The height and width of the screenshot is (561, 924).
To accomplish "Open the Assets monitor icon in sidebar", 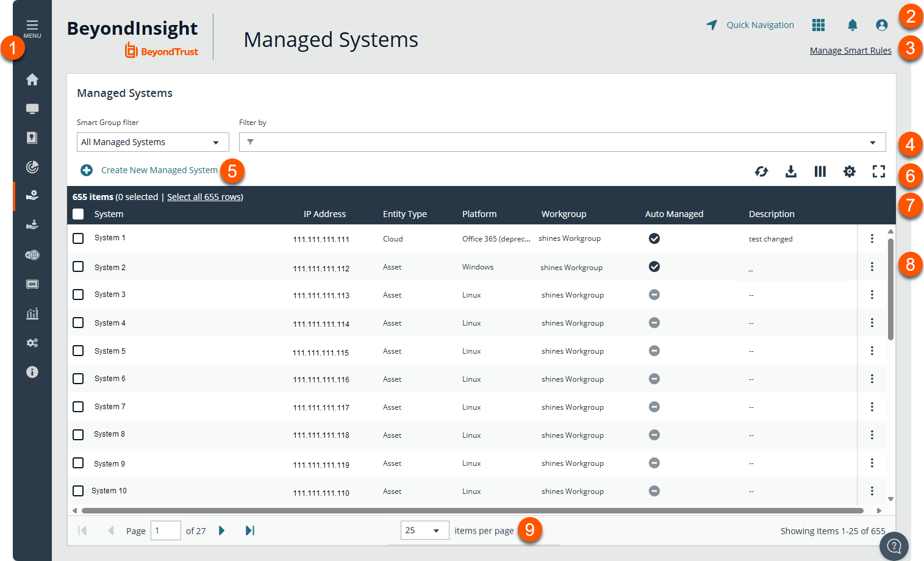I will tap(32, 109).
